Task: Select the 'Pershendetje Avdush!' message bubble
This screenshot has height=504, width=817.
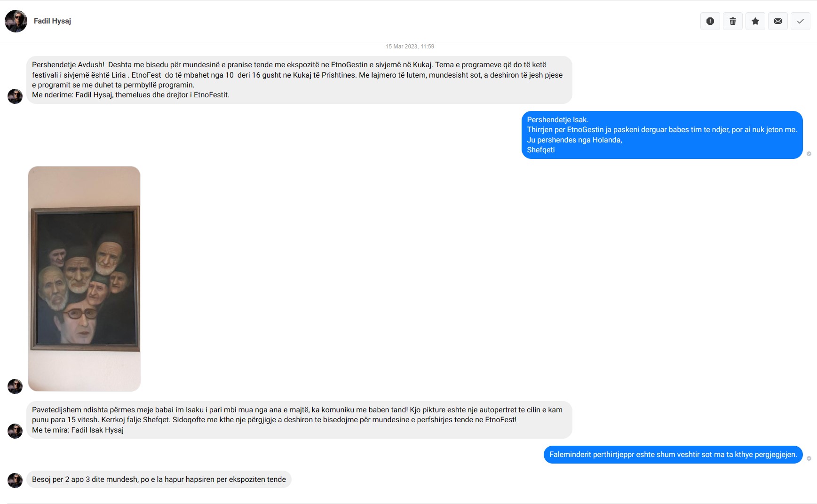Action: pos(299,80)
